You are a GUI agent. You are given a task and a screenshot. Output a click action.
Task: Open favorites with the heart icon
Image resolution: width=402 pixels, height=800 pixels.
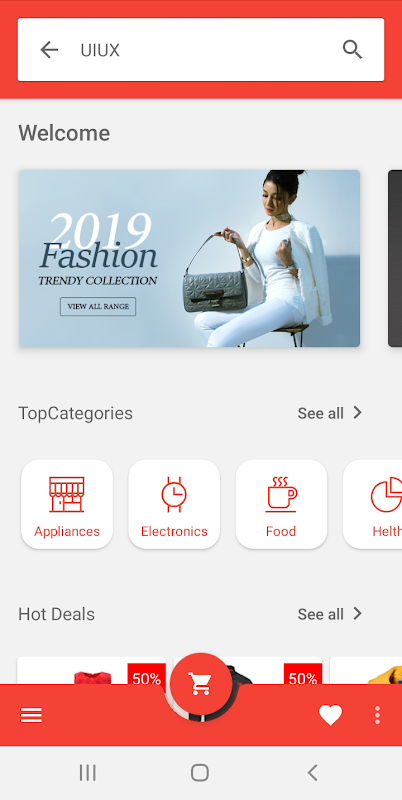pyautogui.click(x=331, y=715)
